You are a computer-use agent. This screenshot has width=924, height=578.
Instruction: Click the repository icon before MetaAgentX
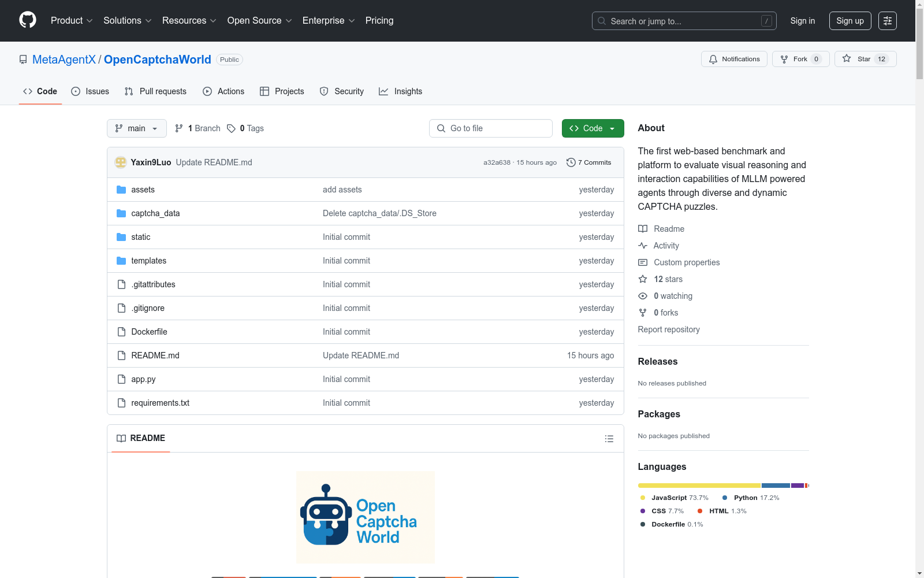pyautogui.click(x=23, y=60)
